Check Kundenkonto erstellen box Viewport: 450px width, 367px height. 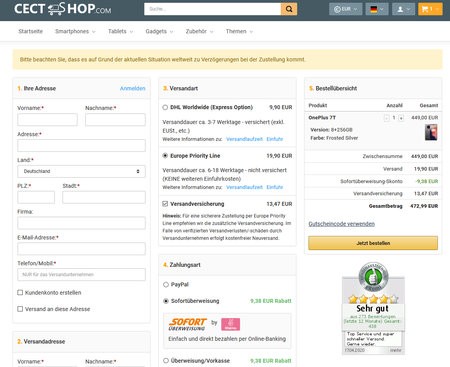[x=20, y=293]
